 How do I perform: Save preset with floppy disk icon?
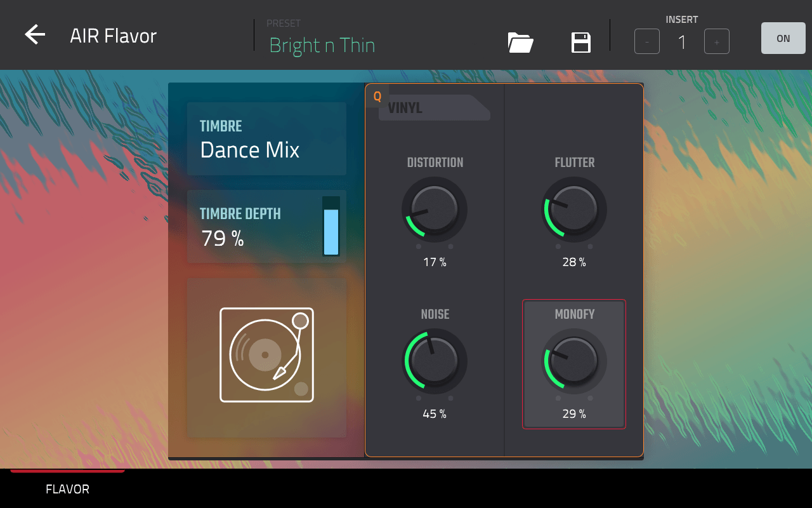tap(580, 43)
